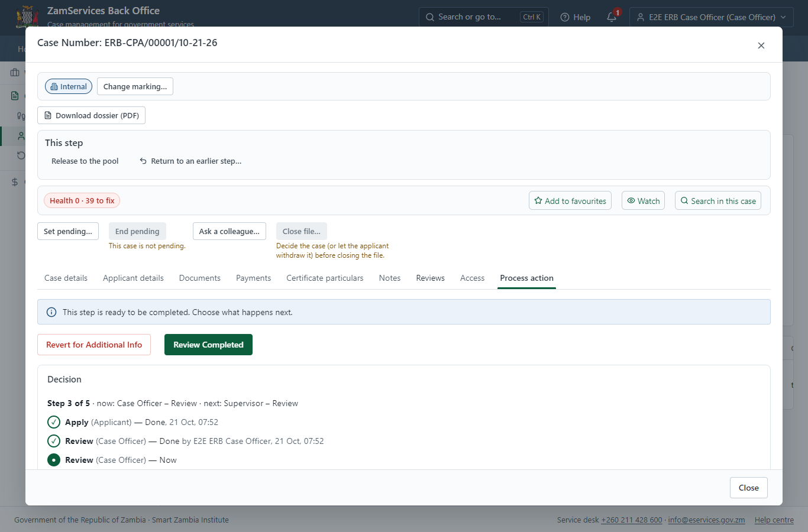Open the Help centre link in the footer

pos(774,520)
